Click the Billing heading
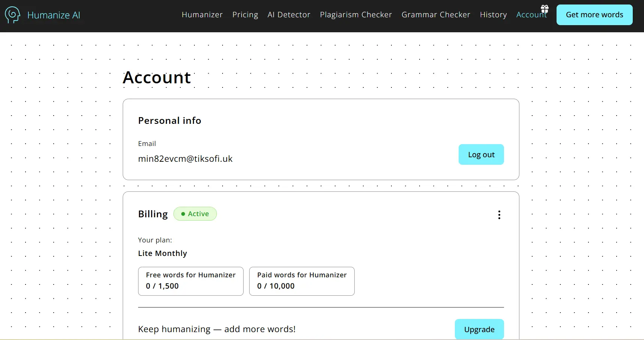The height and width of the screenshot is (340, 644). [153, 214]
